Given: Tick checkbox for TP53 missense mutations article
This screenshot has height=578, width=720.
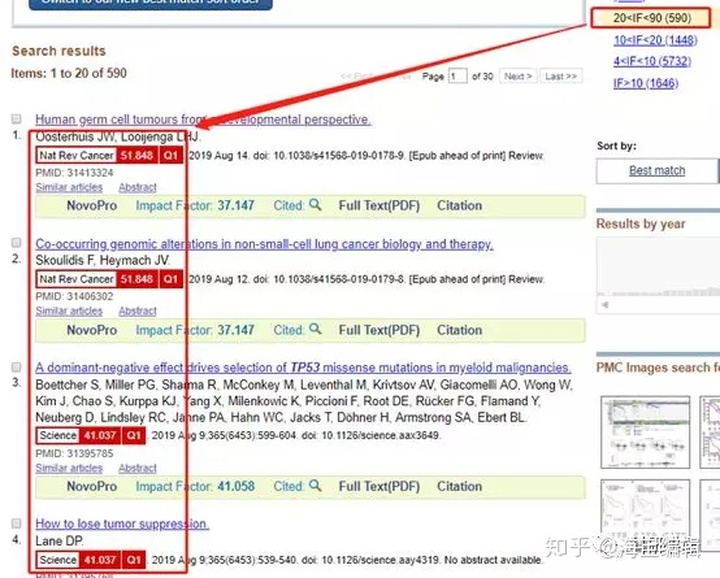Looking at the screenshot, I should coord(16,367).
